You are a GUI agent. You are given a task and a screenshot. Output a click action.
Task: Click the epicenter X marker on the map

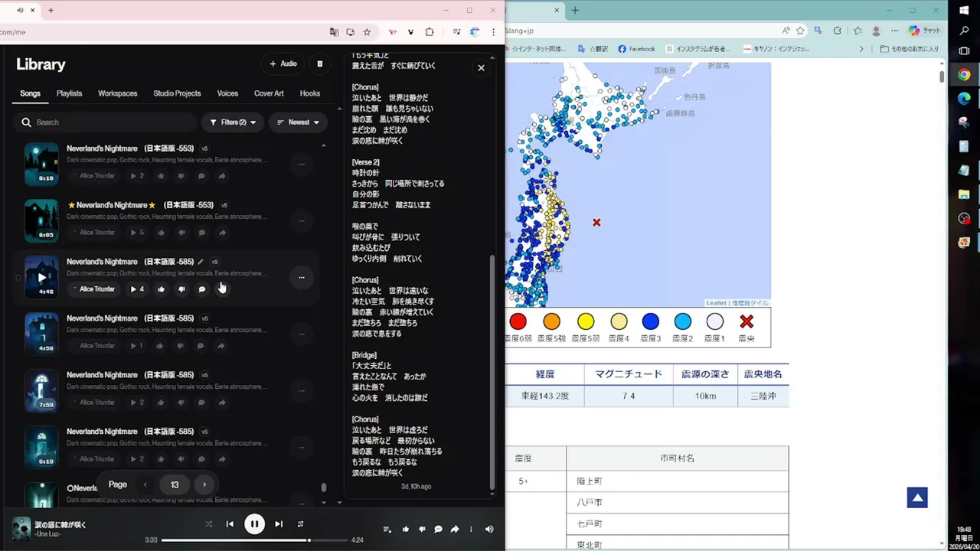point(596,223)
